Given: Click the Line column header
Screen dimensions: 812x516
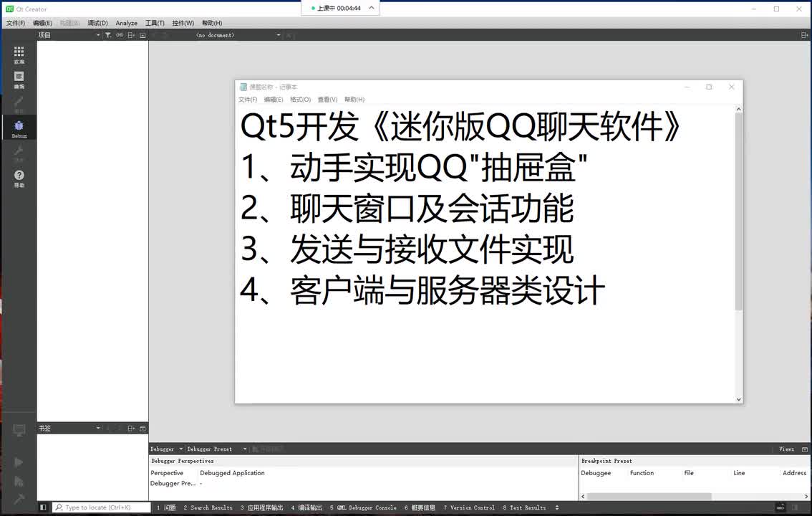Looking at the screenshot, I should pyautogui.click(x=739, y=473).
